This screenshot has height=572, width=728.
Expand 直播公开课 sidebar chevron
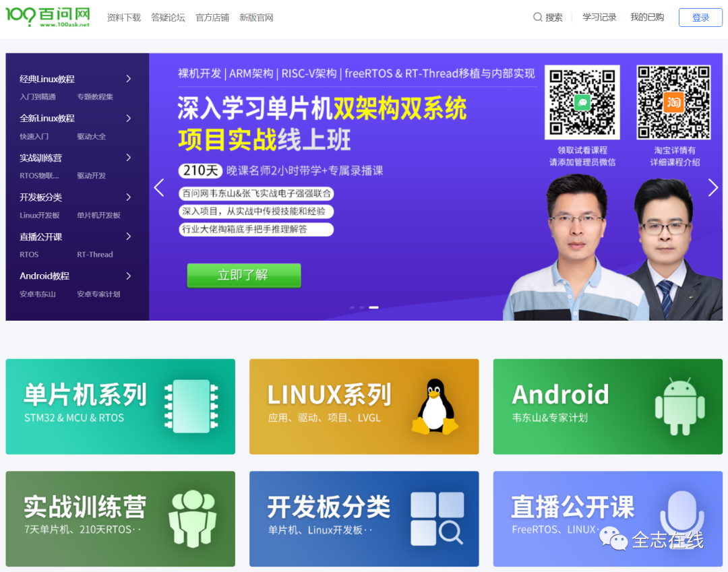click(129, 236)
